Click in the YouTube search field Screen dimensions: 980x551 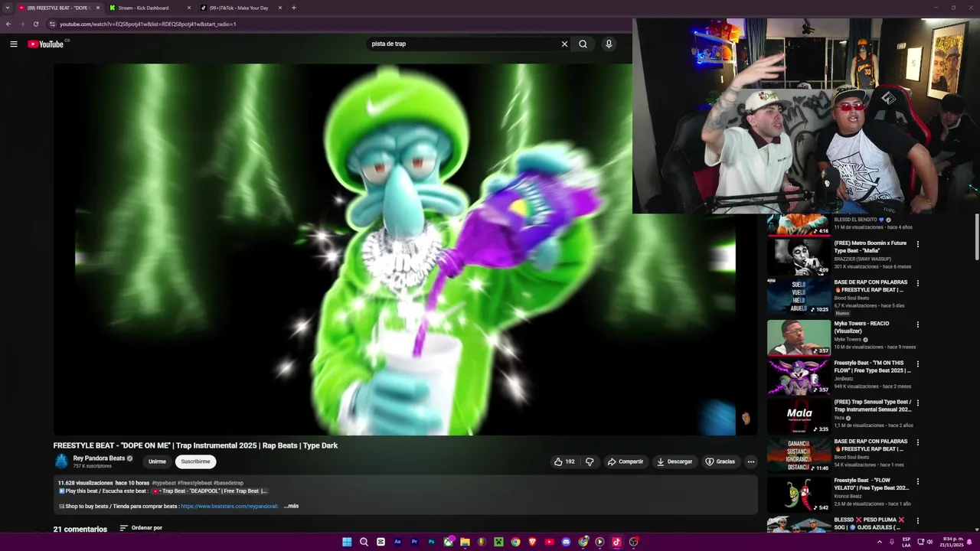(463, 44)
